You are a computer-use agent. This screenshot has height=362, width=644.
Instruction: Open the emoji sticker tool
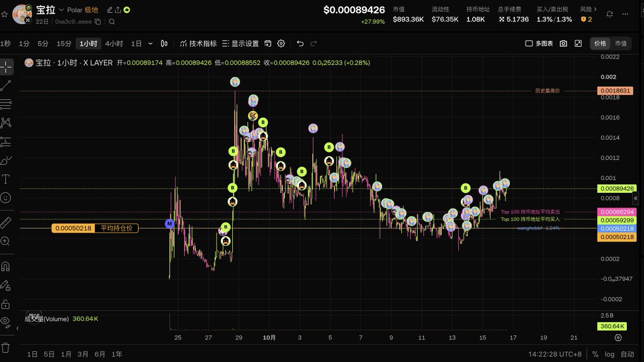pos(6,198)
